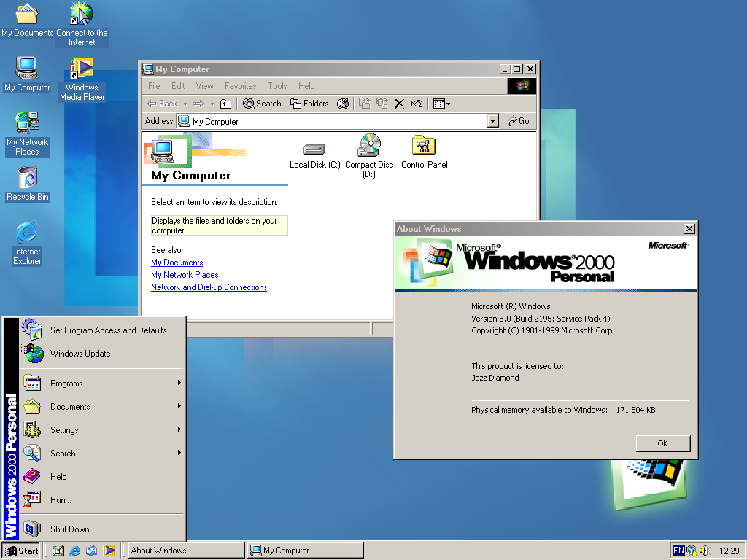Open the Edit menu
The height and width of the screenshot is (560, 747).
click(x=178, y=86)
